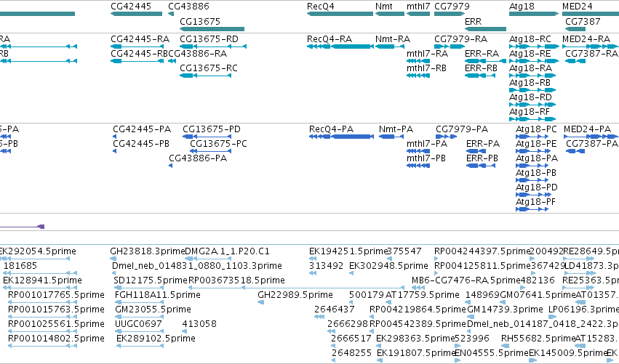Select the MED24-RA label
Screen dimensions: 619x364
[586, 39]
